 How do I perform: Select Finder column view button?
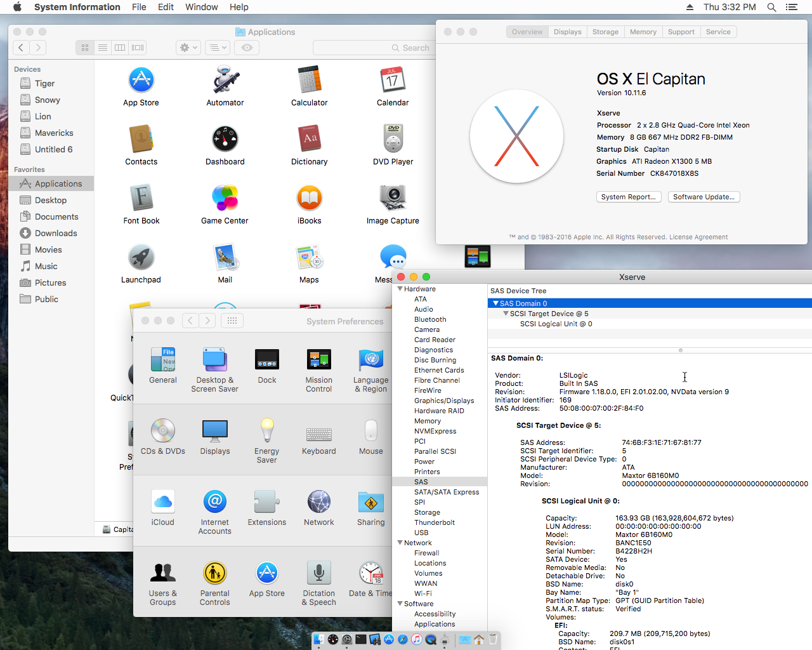point(120,48)
